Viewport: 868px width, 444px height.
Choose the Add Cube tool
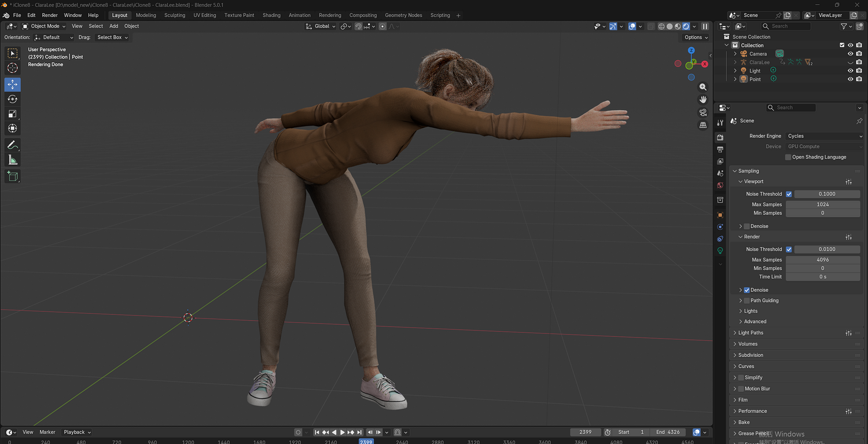pos(12,176)
